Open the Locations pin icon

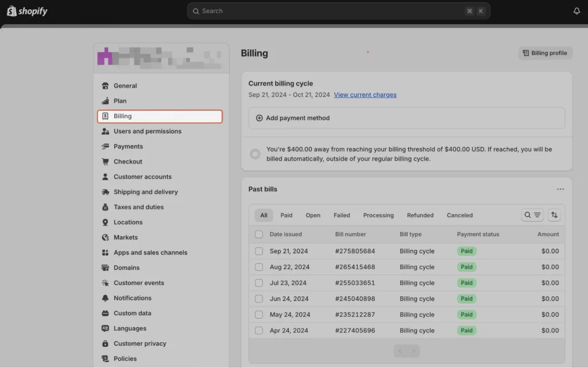point(106,222)
